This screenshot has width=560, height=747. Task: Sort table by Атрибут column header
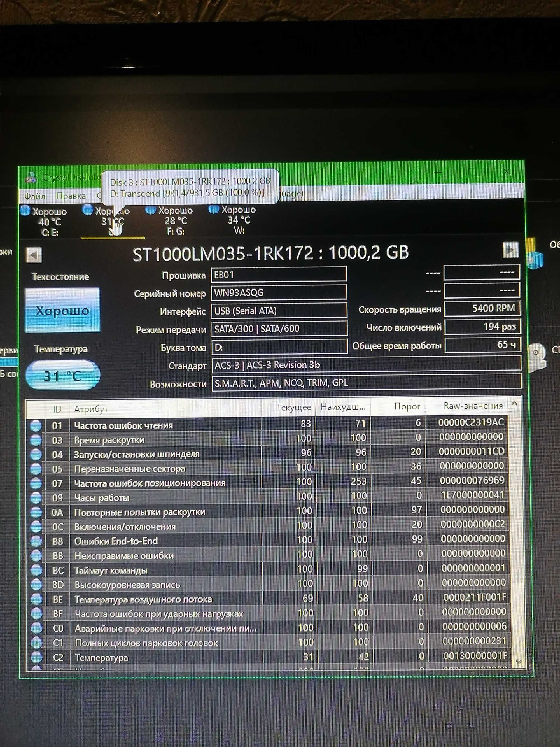(165, 408)
